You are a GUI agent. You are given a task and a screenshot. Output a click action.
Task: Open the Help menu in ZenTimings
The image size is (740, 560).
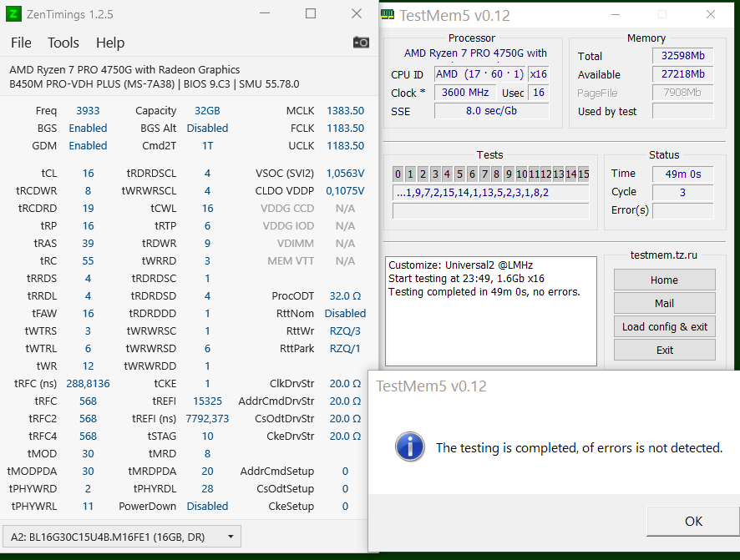(x=110, y=43)
